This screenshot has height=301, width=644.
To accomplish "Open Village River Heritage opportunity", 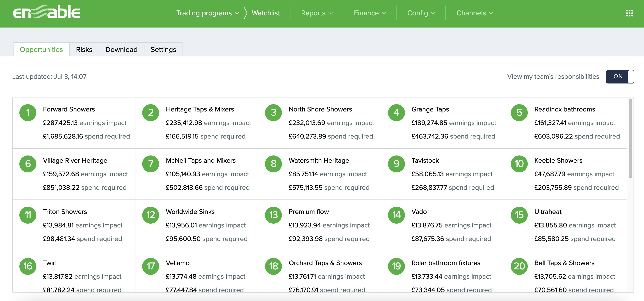I will click(74, 174).
